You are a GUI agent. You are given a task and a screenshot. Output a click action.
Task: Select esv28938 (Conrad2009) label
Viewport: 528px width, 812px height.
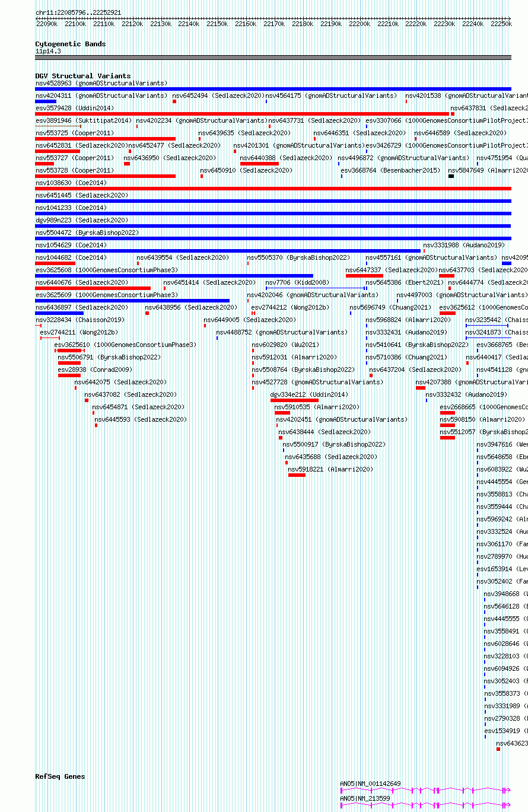click(95, 370)
